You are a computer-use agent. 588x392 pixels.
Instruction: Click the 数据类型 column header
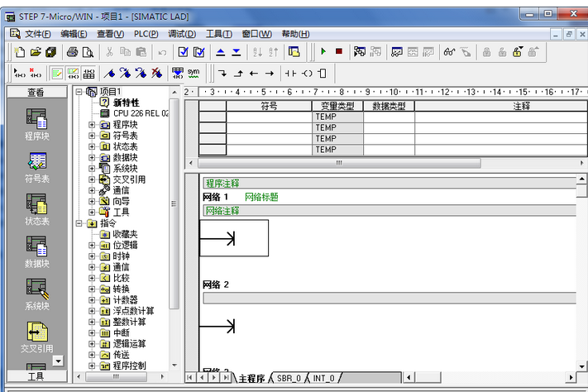point(389,106)
